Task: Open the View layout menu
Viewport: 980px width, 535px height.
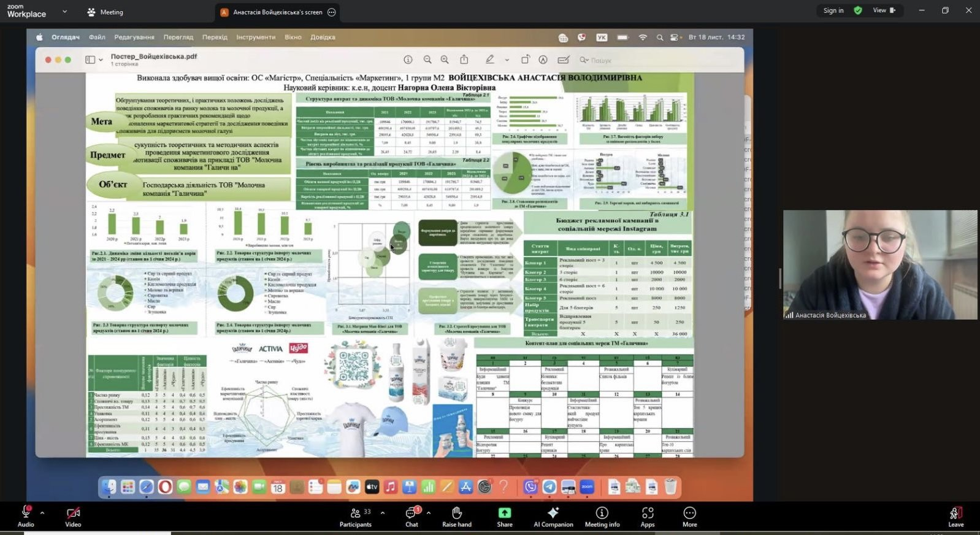Action: pos(884,10)
